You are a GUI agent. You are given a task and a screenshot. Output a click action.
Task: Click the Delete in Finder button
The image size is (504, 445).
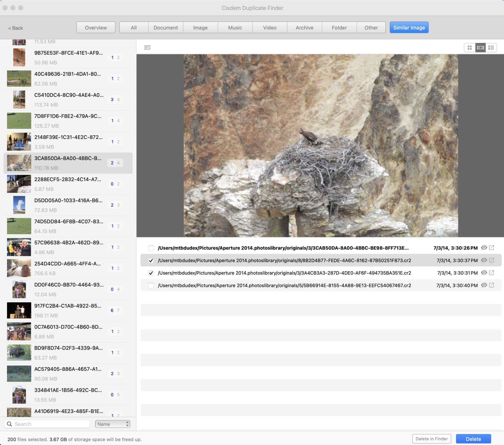tap(431, 439)
